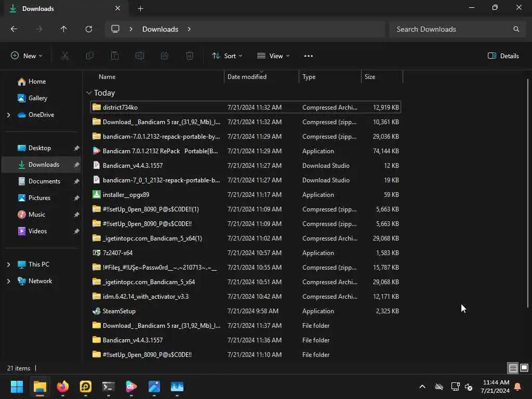Open the terminal app in taskbar
Image resolution: width=532 pixels, height=399 pixels.
point(109,387)
